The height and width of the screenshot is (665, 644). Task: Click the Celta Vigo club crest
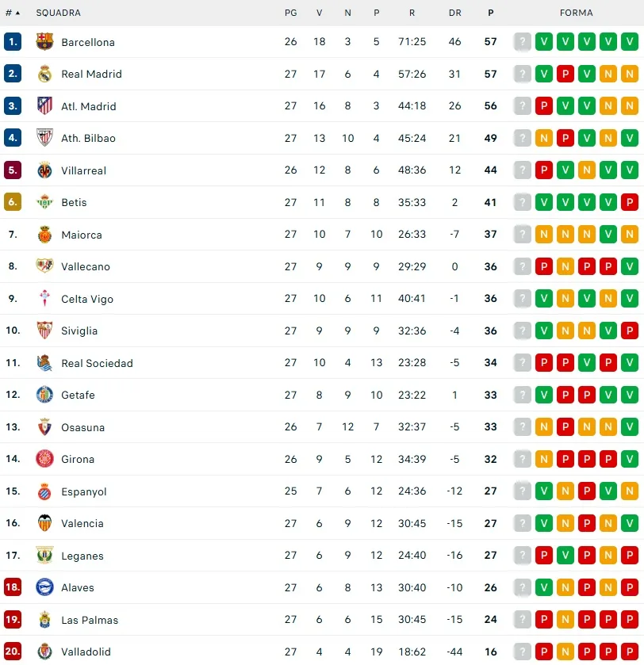(x=44, y=299)
